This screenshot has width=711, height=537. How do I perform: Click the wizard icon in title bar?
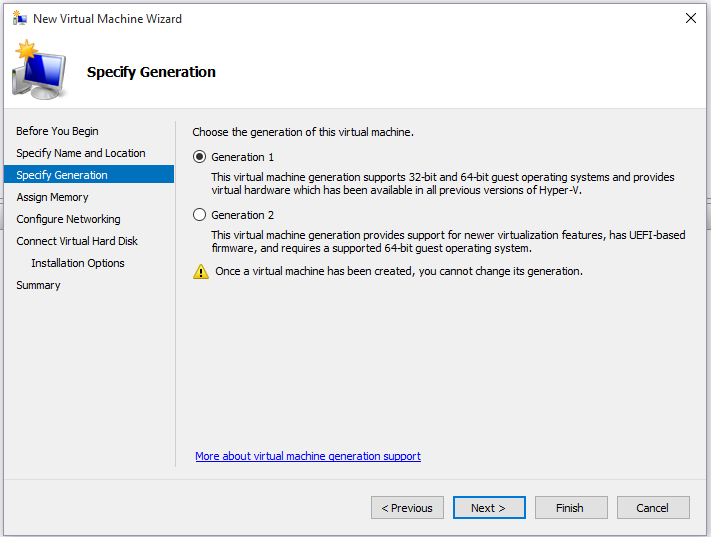click(x=19, y=18)
